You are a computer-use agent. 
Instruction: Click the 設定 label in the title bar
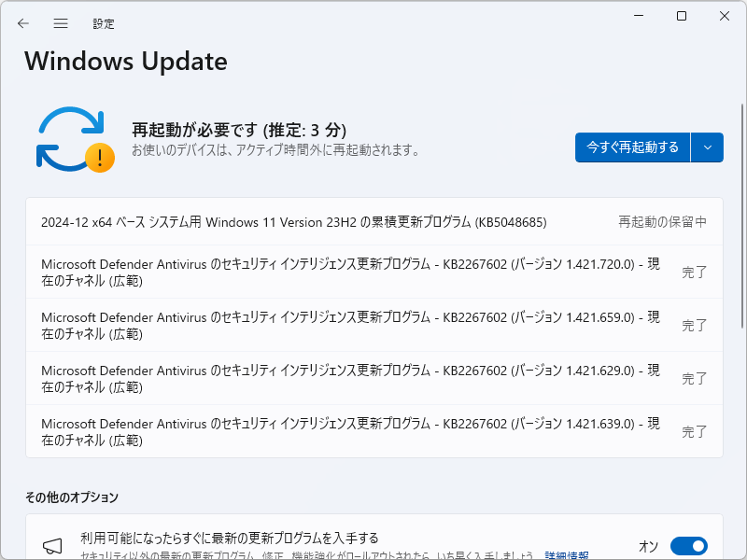104,23
